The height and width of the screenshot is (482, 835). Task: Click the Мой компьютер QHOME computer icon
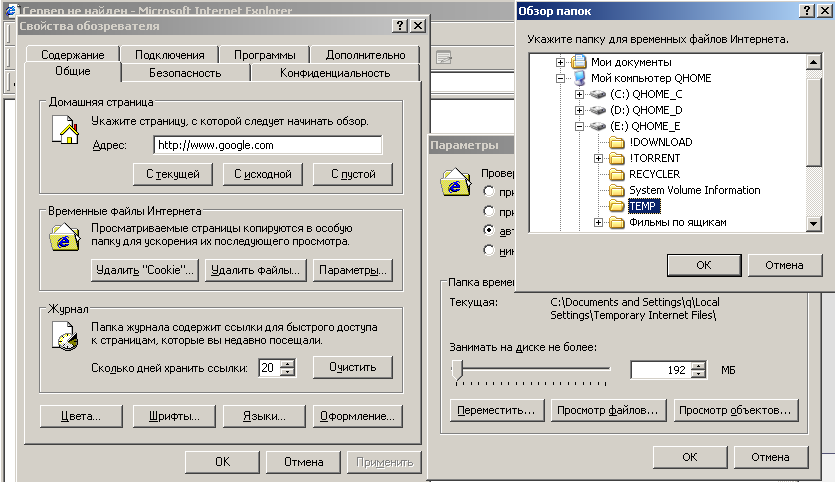[x=579, y=78]
